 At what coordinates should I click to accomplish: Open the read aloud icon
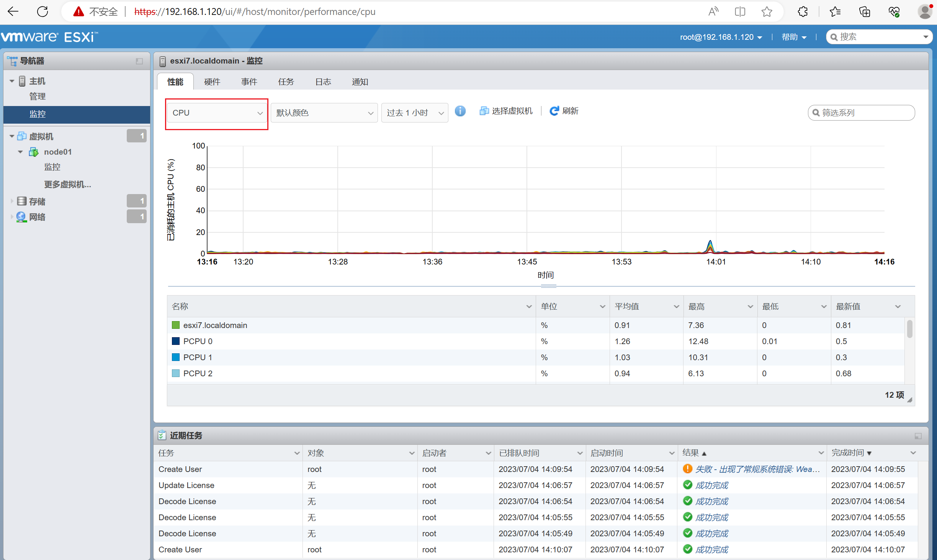(x=713, y=11)
